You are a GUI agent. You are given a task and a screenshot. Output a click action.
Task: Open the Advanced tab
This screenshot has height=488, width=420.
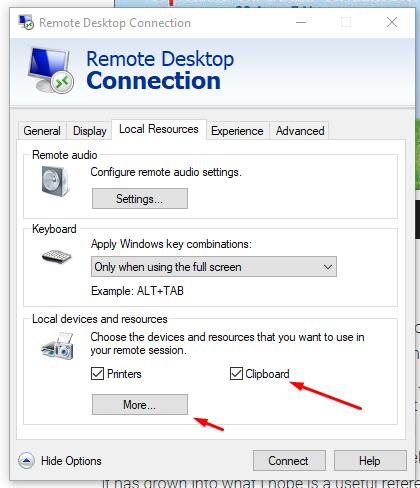(300, 131)
